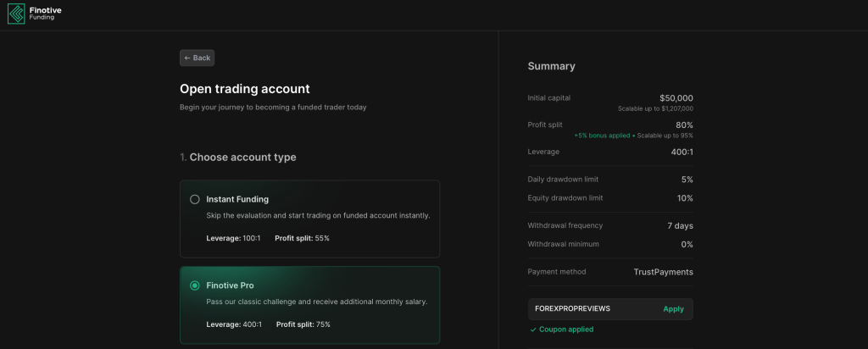Click the Withdrawal minimum 0% value
868x349 pixels.
[687, 244]
